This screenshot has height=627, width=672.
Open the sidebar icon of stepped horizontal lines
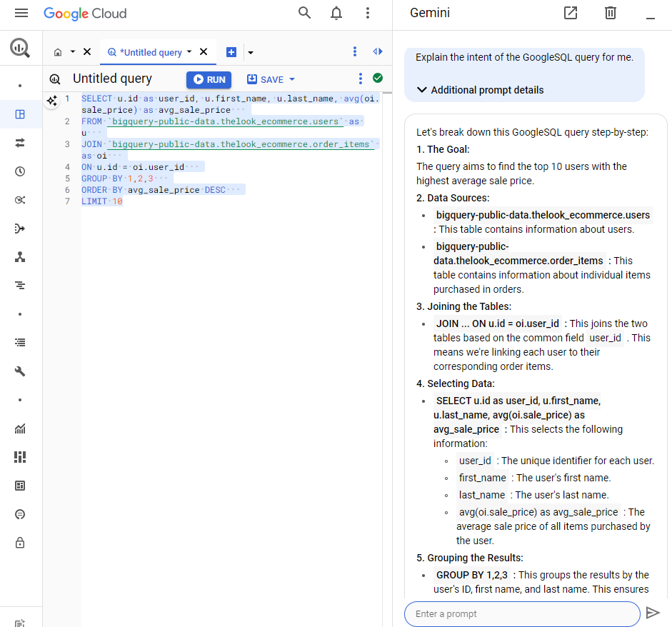point(20,286)
